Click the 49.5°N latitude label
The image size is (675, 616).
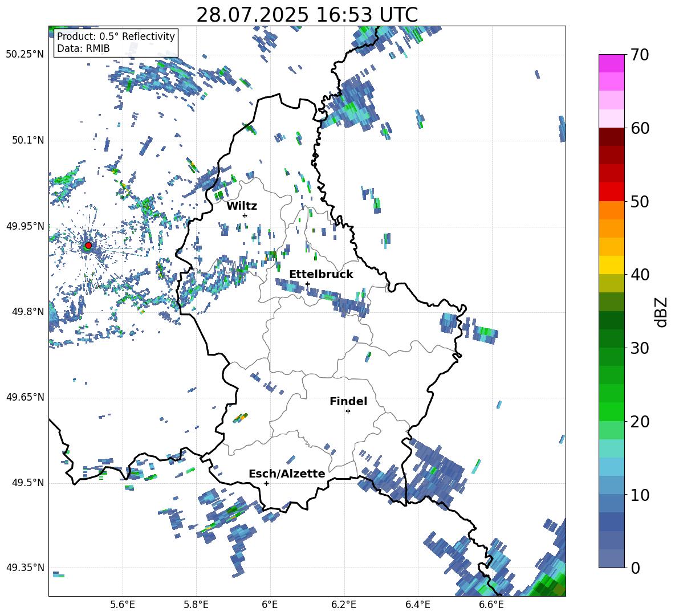point(28,483)
